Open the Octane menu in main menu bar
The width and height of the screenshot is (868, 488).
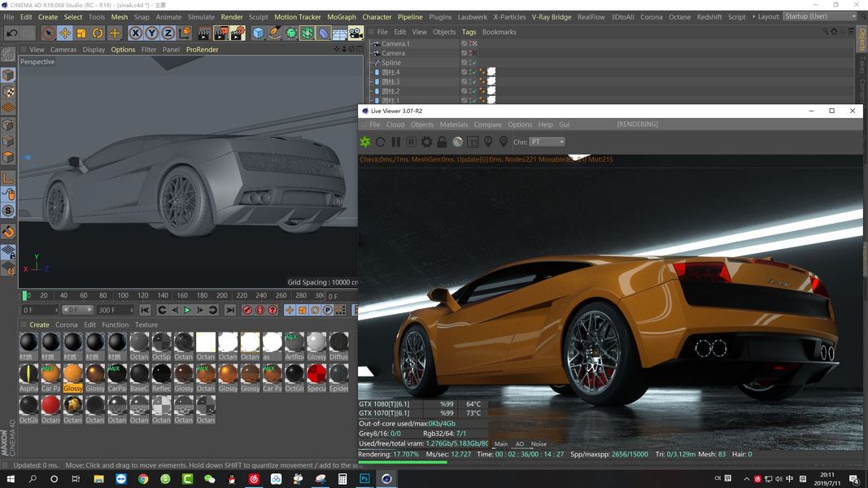(679, 17)
